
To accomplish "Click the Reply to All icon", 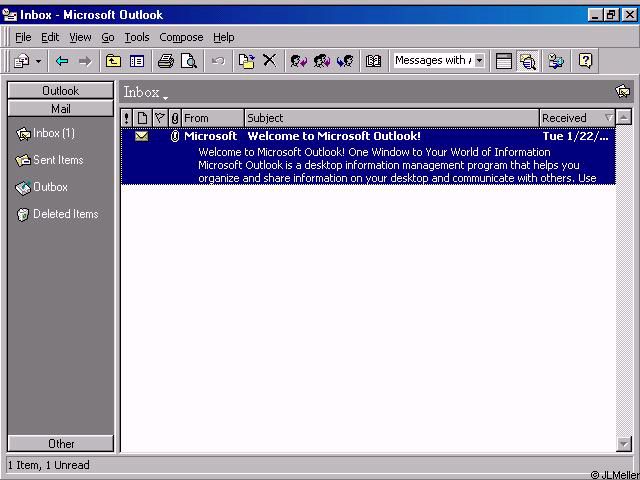I will (x=322, y=61).
